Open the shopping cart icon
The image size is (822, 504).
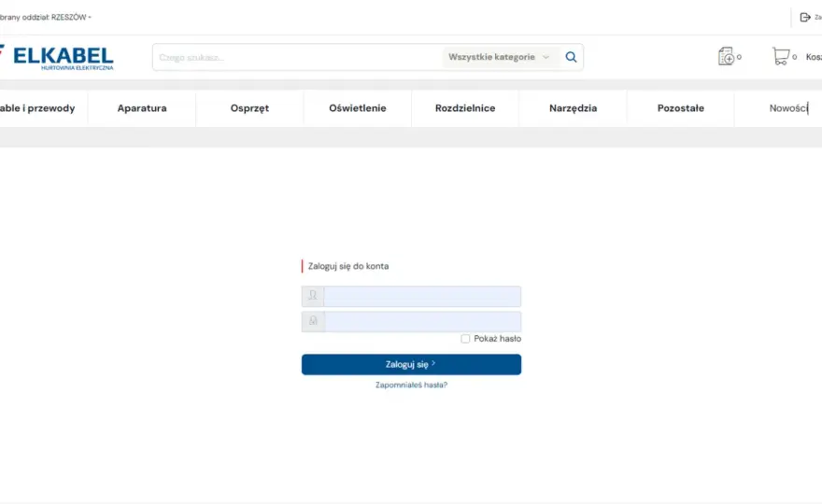click(x=781, y=56)
